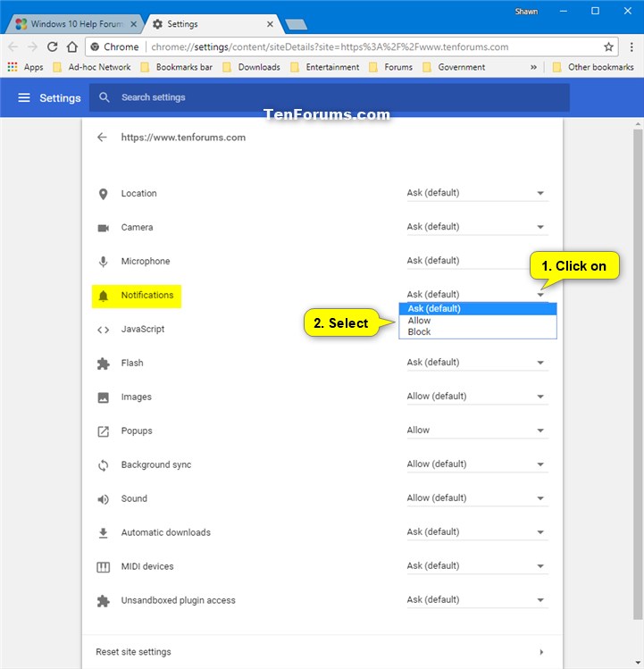644x669 pixels.
Task: Click the Background sync arrows icon
Action: click(104, 465)
